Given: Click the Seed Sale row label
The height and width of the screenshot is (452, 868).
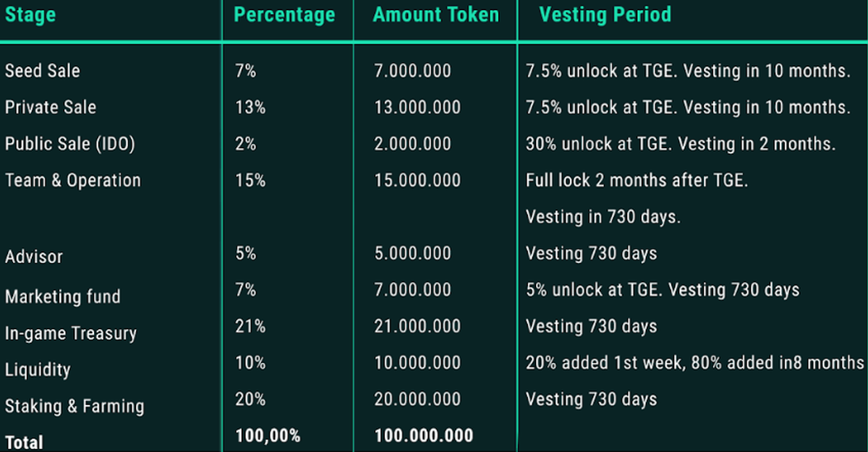Looking at the screenshot, I should pos(43,71).
